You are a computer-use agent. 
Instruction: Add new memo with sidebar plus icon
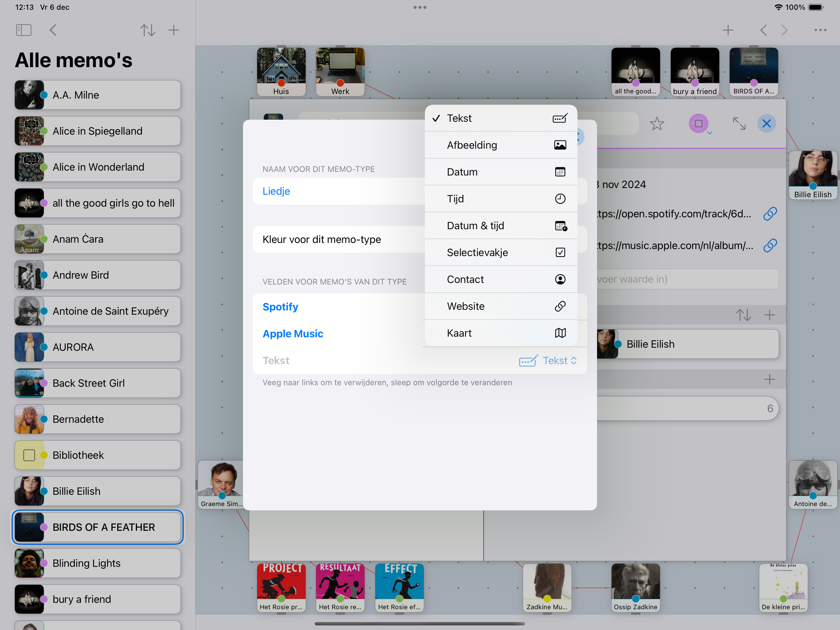(x=174, y=30)
